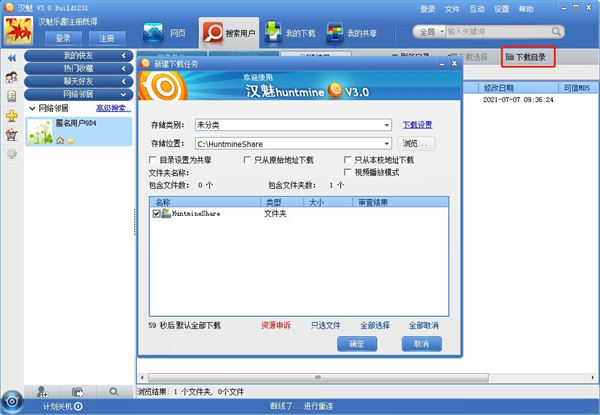
Task: Open 我的下载 green arrow download icon
Action: coord(273,32)
